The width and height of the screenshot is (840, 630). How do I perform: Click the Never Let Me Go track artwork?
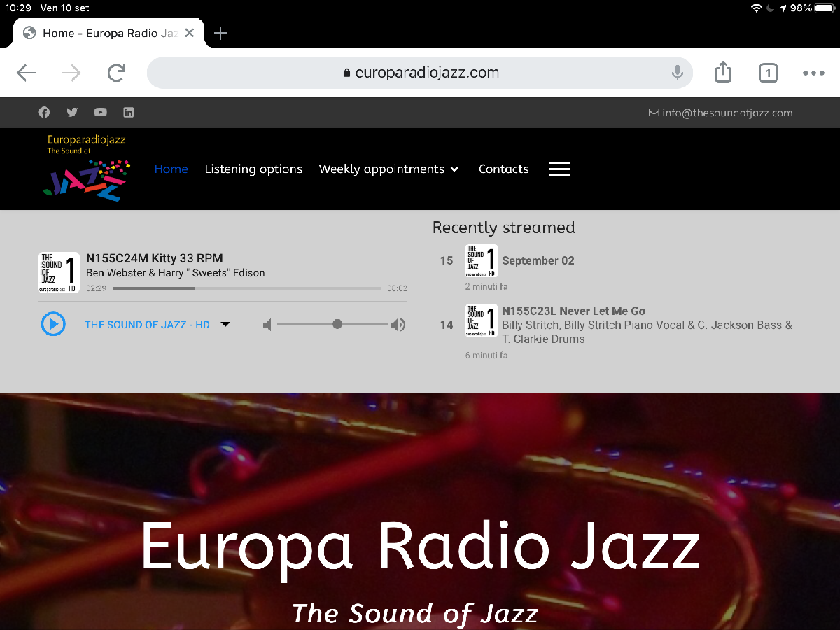click(482, 321)
